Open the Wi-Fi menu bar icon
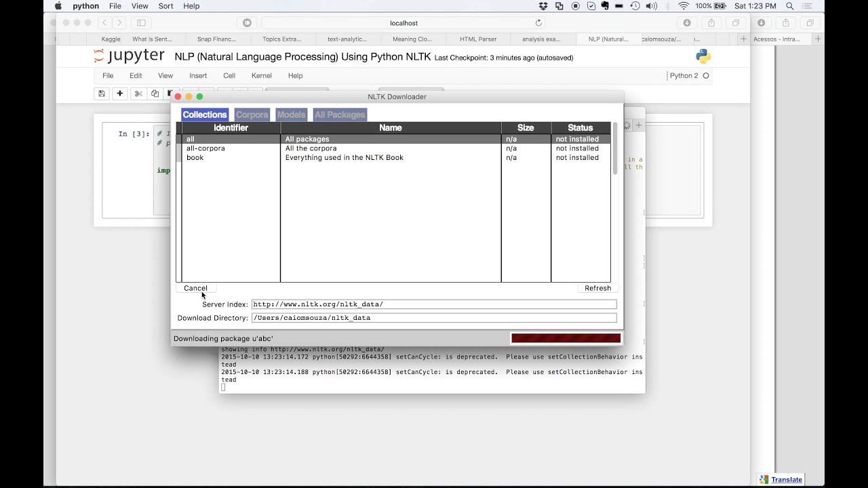 (x=684, y=6)
